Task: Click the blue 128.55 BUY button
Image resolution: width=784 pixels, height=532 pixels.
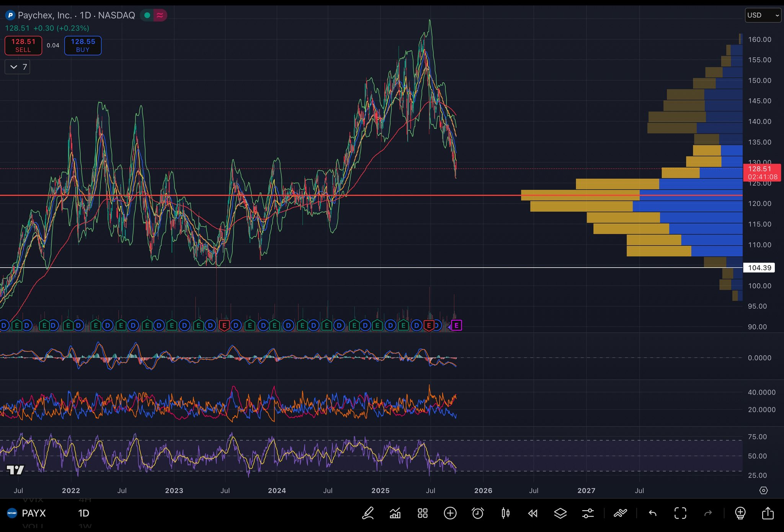Action: pos(83,46)
